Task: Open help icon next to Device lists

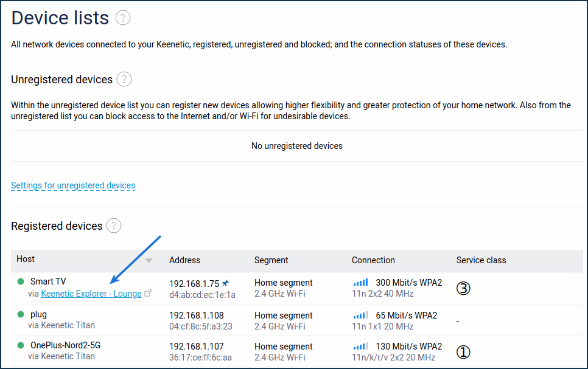Action: point(122,18)
